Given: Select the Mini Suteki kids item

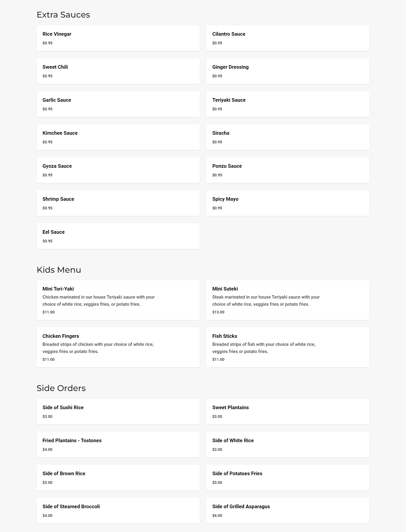Looking at the screenshot, I should point(288,300).
